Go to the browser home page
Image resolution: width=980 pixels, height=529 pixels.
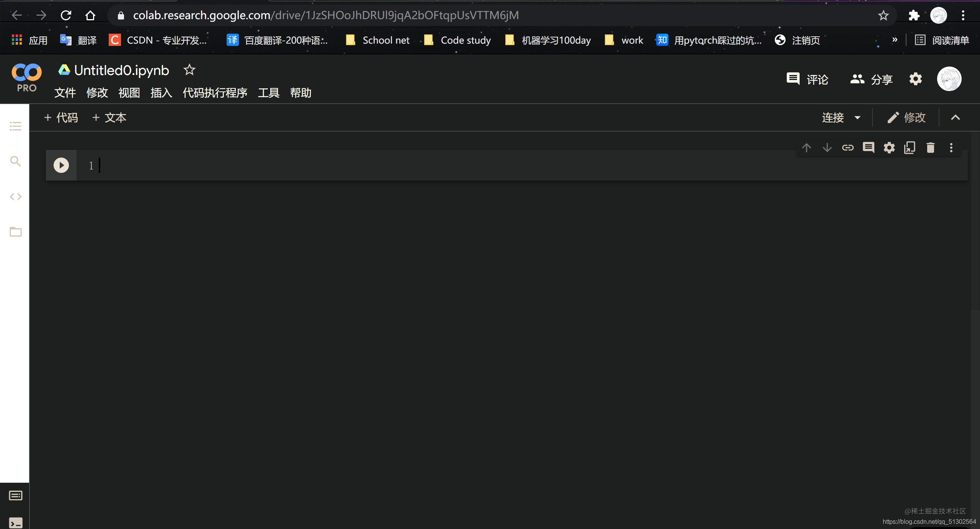tap(90, 15)
